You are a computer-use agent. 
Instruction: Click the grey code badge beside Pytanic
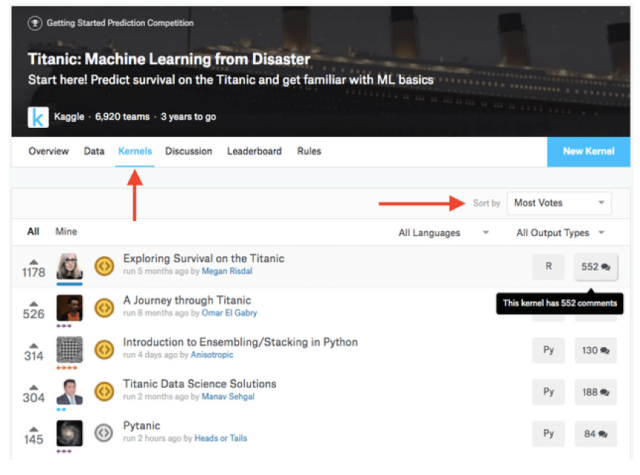click(104, 433)
